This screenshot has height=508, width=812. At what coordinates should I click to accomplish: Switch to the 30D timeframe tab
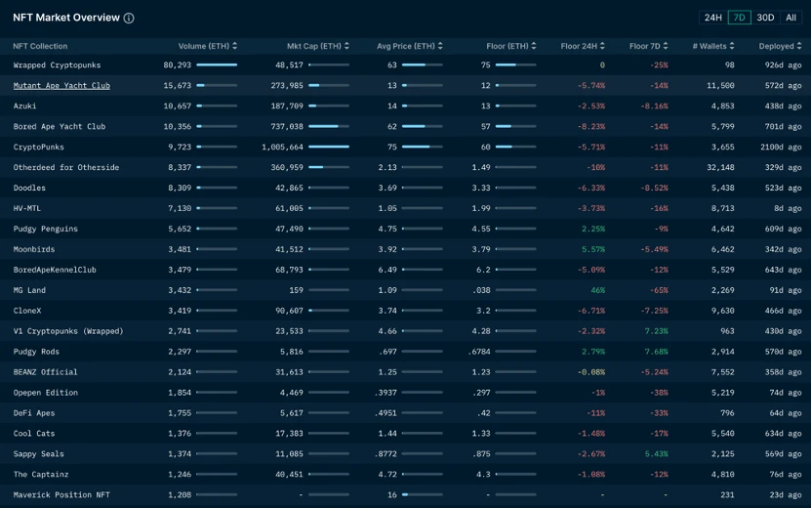point(765,18)
